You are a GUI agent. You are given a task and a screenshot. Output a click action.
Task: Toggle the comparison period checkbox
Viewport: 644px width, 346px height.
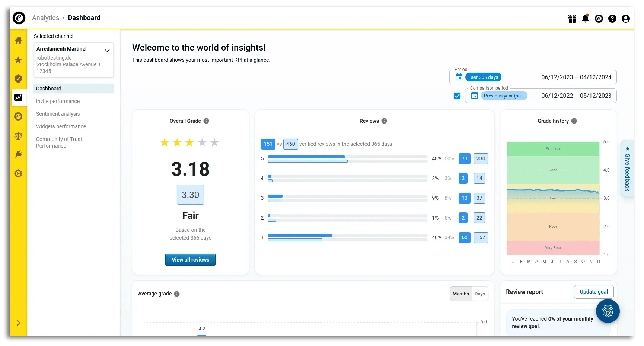[457, 96]
